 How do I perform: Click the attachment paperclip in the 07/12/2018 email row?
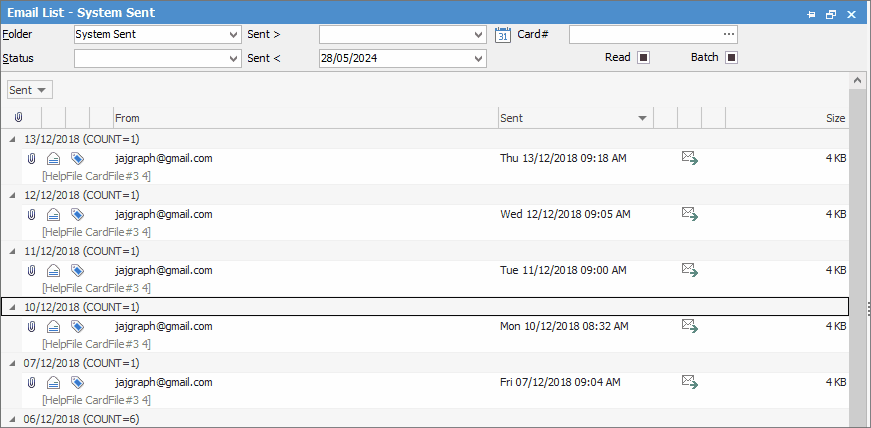click(32, 382)
